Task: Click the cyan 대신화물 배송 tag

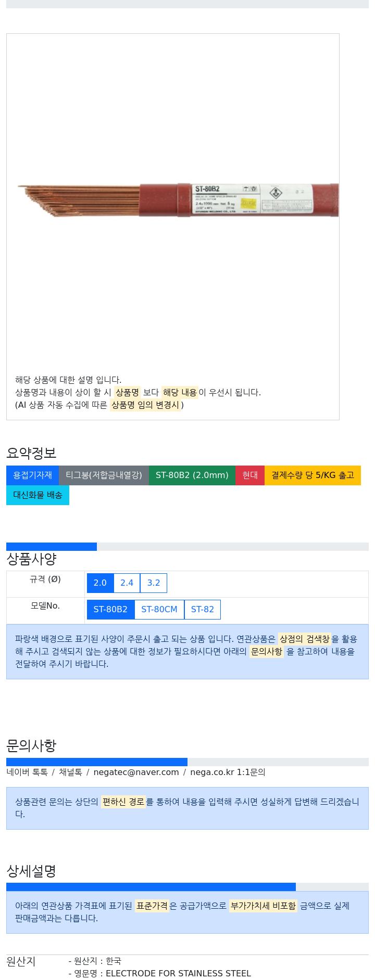Action: point(37,495)
